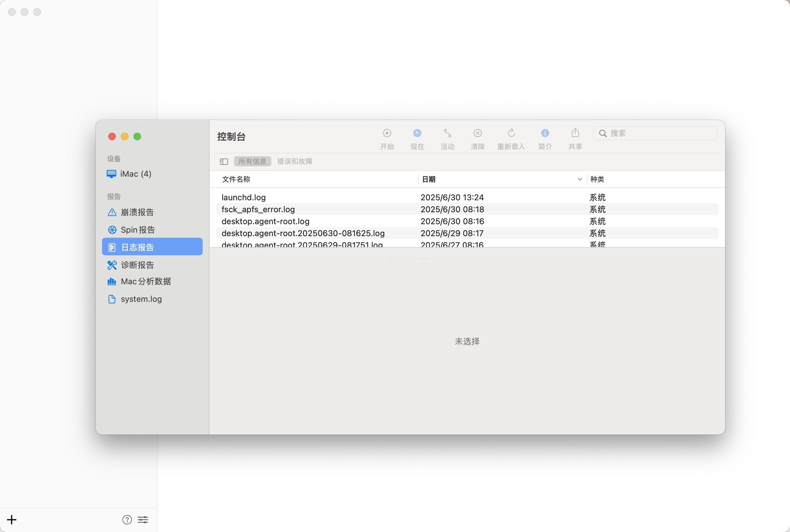Open settings sliders icon in background window
790x532 pixels.
click(x=143, y=520)
